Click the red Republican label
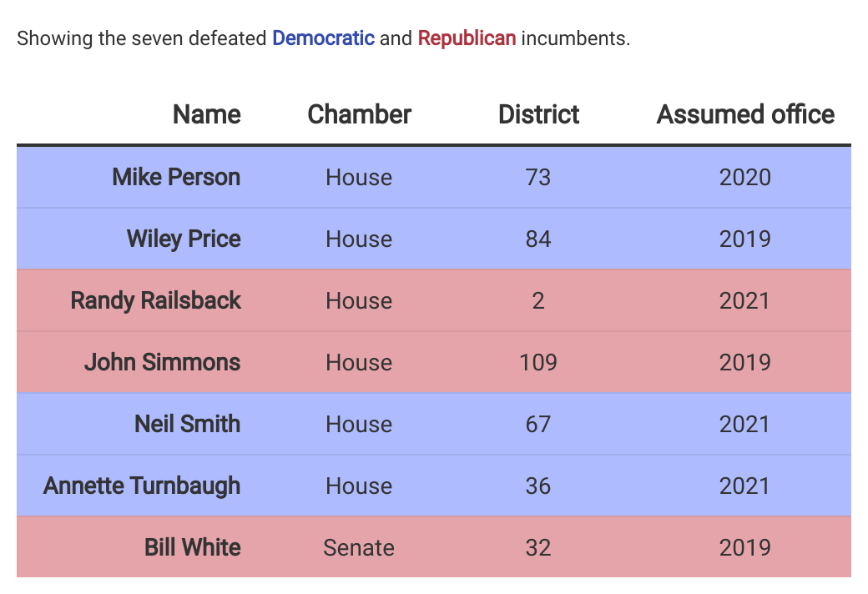Image resolution: width=868 pixels, height=594 pixels. pyautogui.click(x=467, y=38)
